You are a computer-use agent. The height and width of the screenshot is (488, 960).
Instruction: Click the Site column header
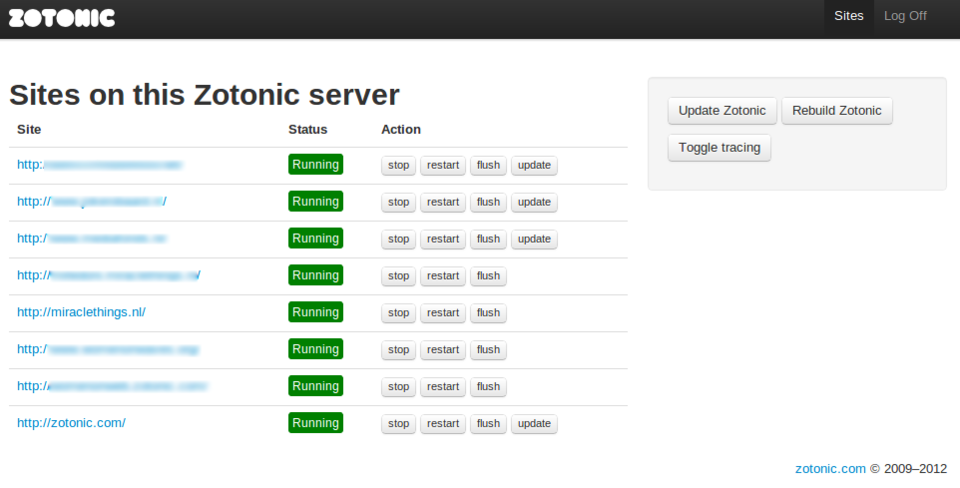29,129
